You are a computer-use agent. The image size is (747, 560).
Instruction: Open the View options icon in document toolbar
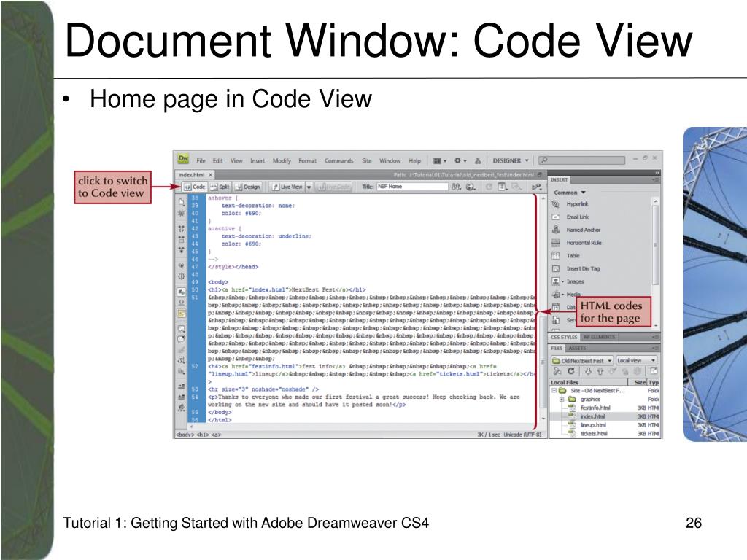(x=502, y=187)
